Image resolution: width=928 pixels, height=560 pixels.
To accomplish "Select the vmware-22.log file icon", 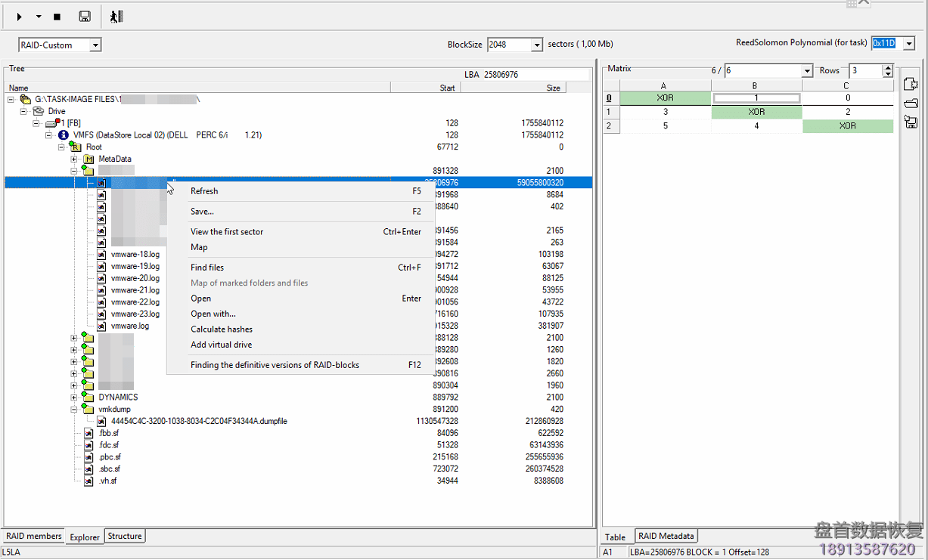I will [x=101, y=302].
